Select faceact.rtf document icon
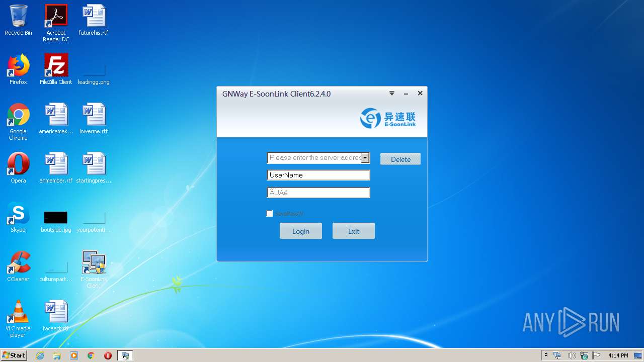 tap(56, 316)
